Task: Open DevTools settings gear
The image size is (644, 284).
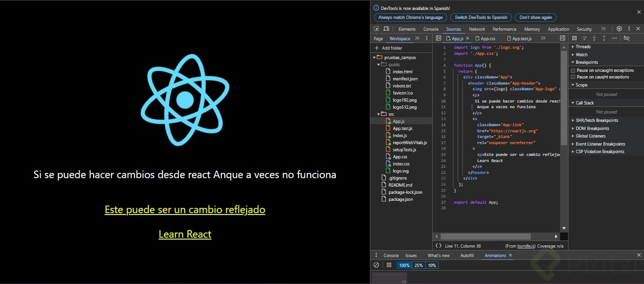Action: 619,29
